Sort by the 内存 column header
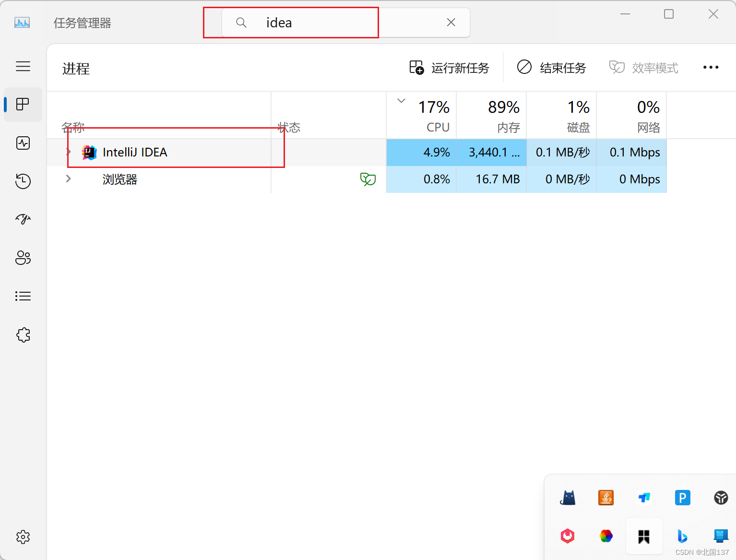This screenshot has height=560, width=736. 491,115
